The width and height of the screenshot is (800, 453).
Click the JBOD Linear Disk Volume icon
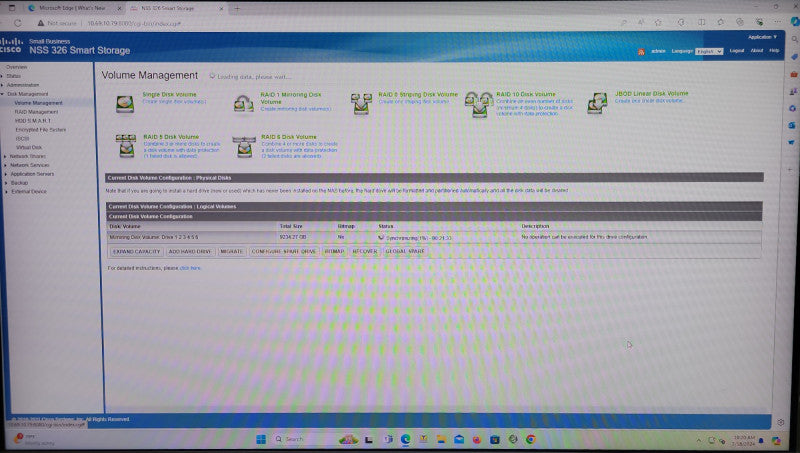(x=597, y=103)
